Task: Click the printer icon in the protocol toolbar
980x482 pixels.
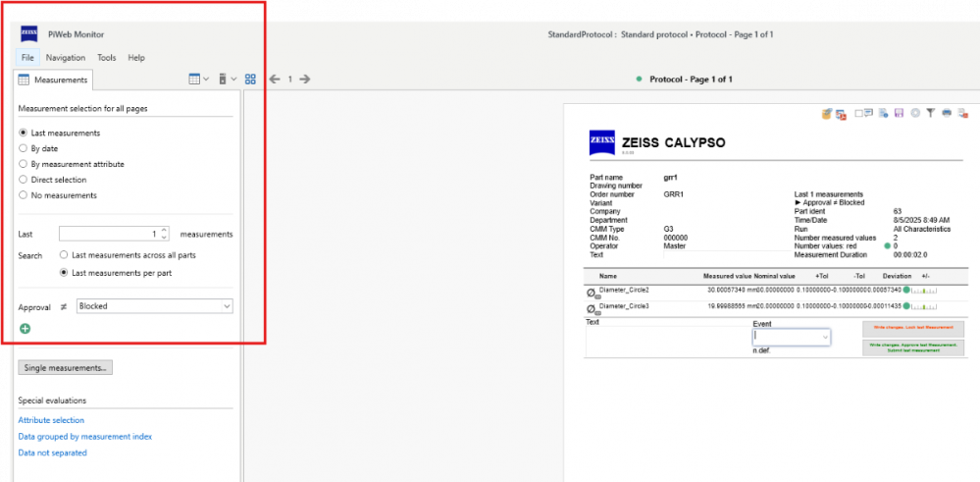Action: 947,114
